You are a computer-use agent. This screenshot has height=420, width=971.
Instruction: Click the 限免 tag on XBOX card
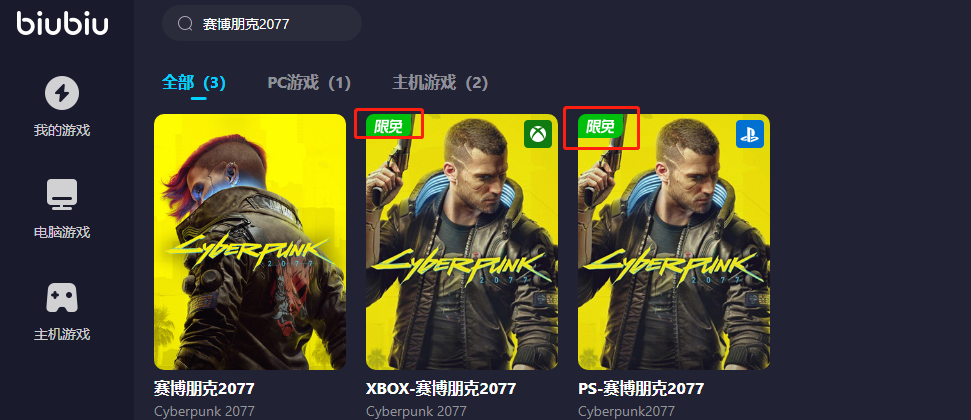coord(389,126)
